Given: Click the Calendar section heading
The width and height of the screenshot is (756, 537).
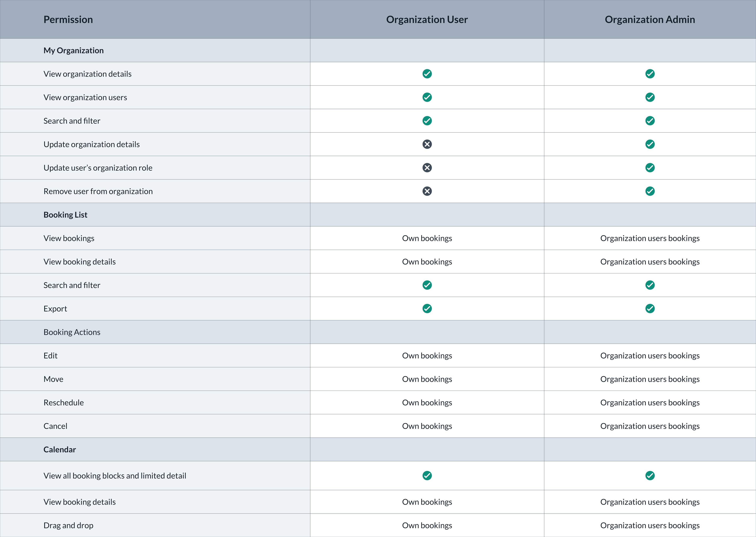Looking at the screenshot, I should (60, 449).
